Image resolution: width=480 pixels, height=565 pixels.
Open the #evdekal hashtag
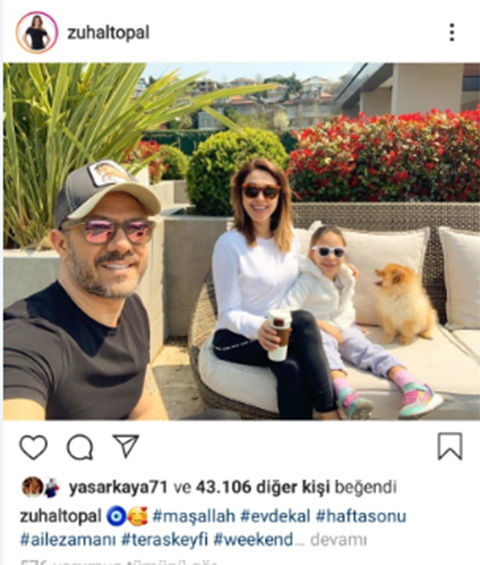coord(275,516)
